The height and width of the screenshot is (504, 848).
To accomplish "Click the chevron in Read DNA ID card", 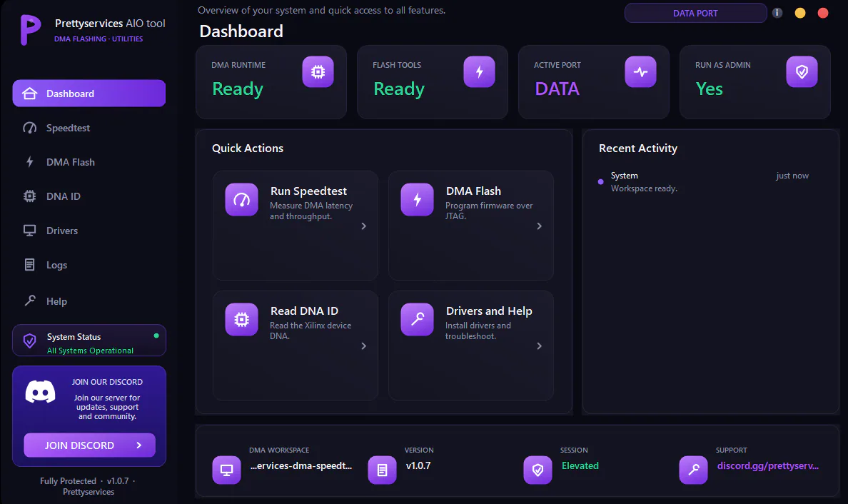I will [x=363, y=346].
